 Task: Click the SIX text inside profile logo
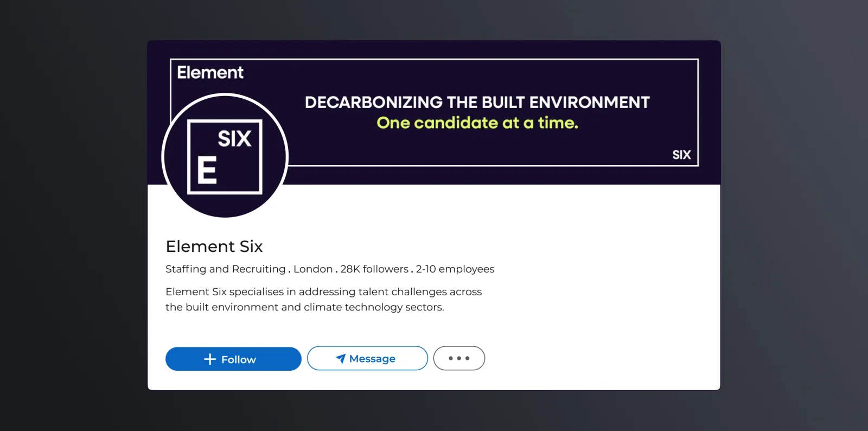coord(234,139)
